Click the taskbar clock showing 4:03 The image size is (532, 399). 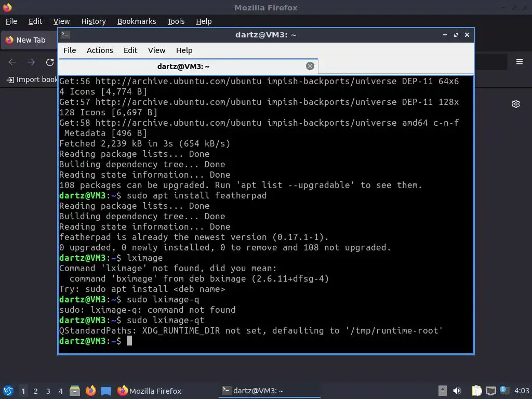click(x=522, y=391)
